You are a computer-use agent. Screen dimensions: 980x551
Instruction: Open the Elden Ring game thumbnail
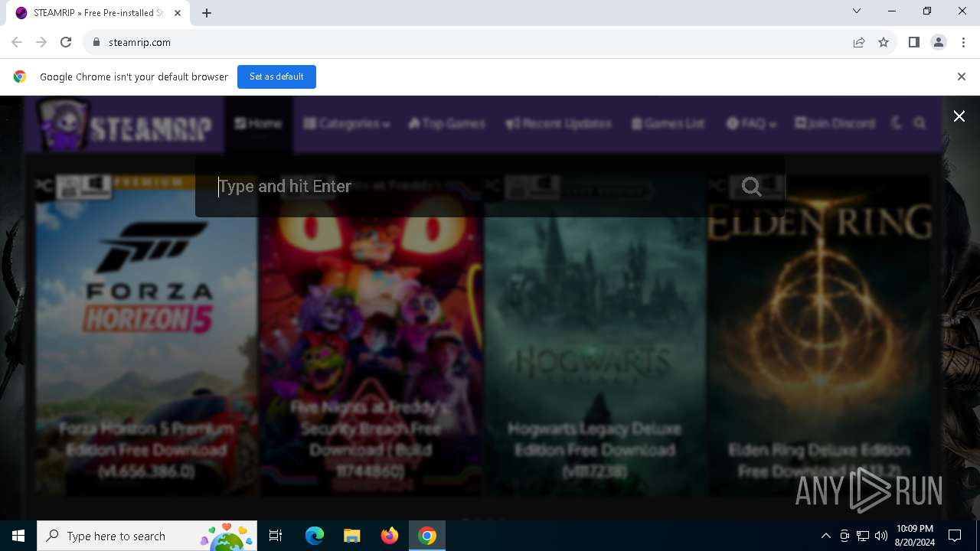click(819, 337)
